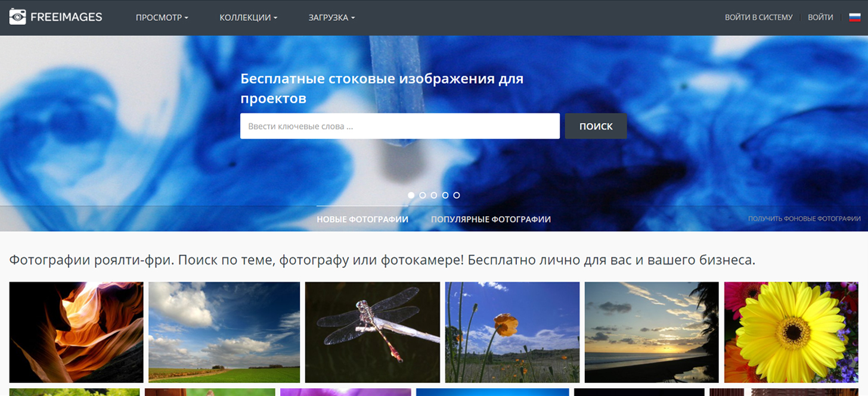
Task: Click ПОЛУЧИТЬ ФОНОВЫЕ ФОТОГРАФИИ link
Action: (x=804, y=219)
